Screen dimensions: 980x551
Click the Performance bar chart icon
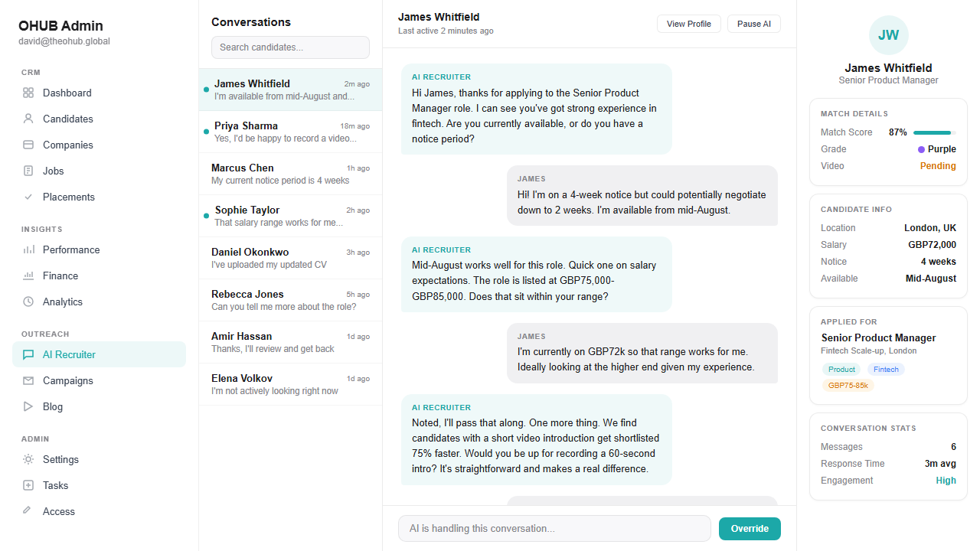point(28,249)
